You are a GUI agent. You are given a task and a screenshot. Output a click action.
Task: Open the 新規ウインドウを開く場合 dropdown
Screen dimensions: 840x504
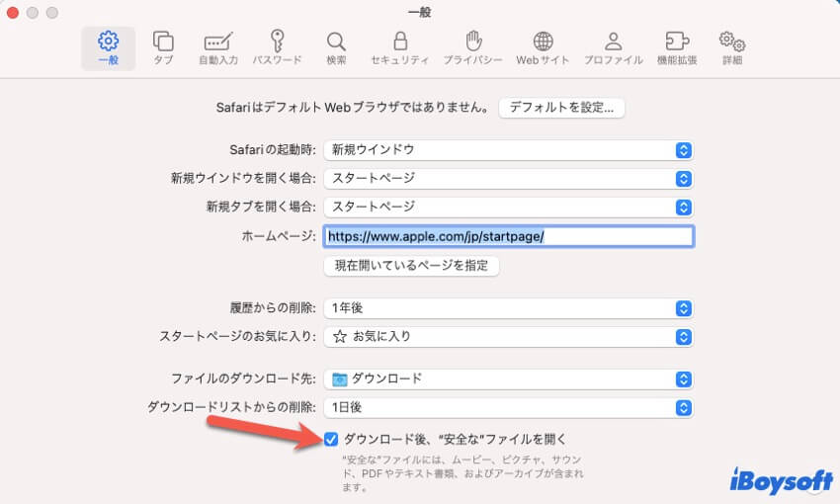tap(508, 178)
